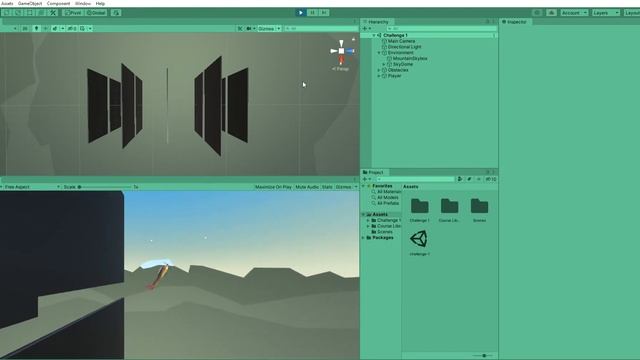This screenshot has width=640, height=360.
Task: Select Main Camera in Hierarchy
Action: click(401, 41)
